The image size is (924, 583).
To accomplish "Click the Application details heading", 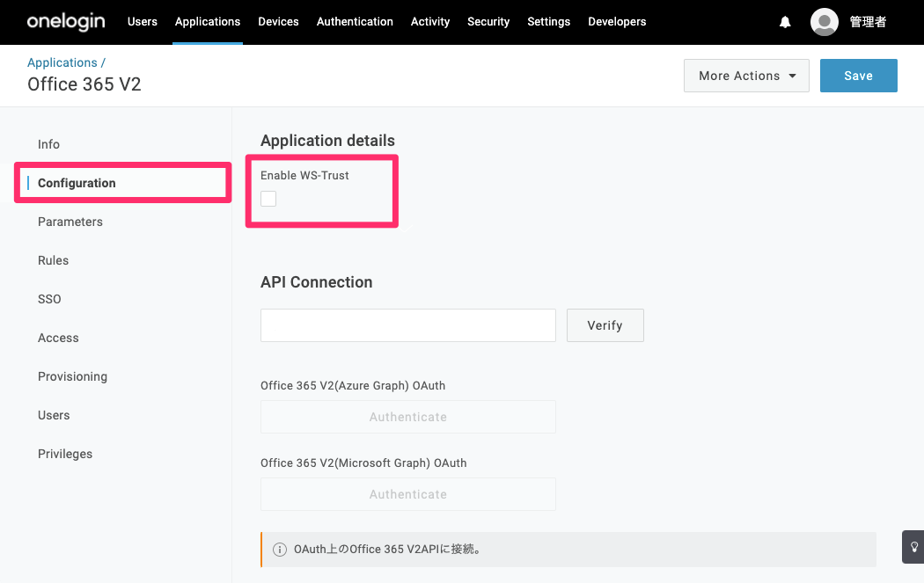I will 327,141.
